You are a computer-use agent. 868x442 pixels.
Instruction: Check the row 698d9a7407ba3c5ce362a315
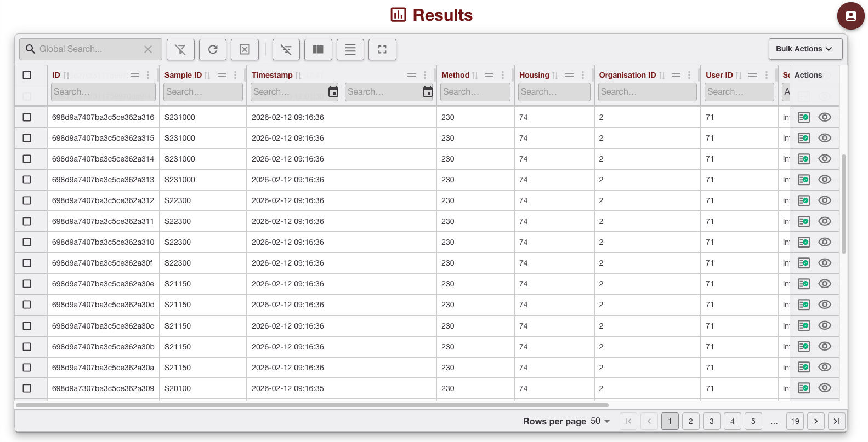(x=27, y=138)
